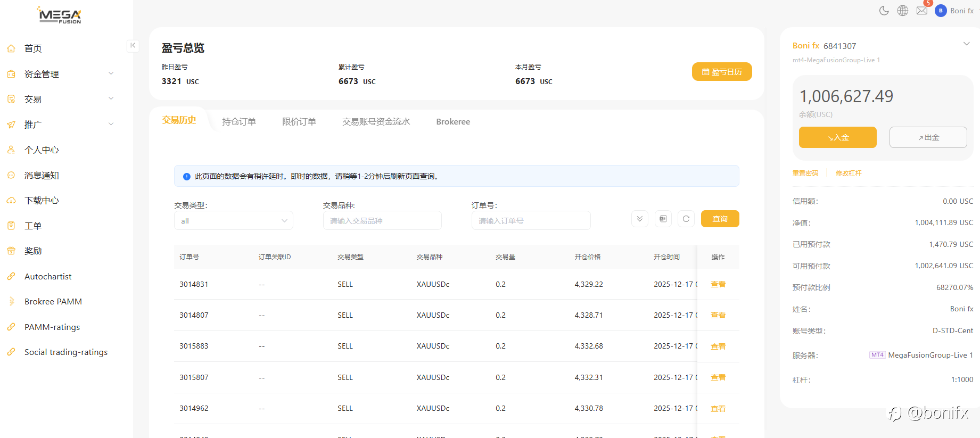Collapse the sidebar menu

[x=133, y=46]
